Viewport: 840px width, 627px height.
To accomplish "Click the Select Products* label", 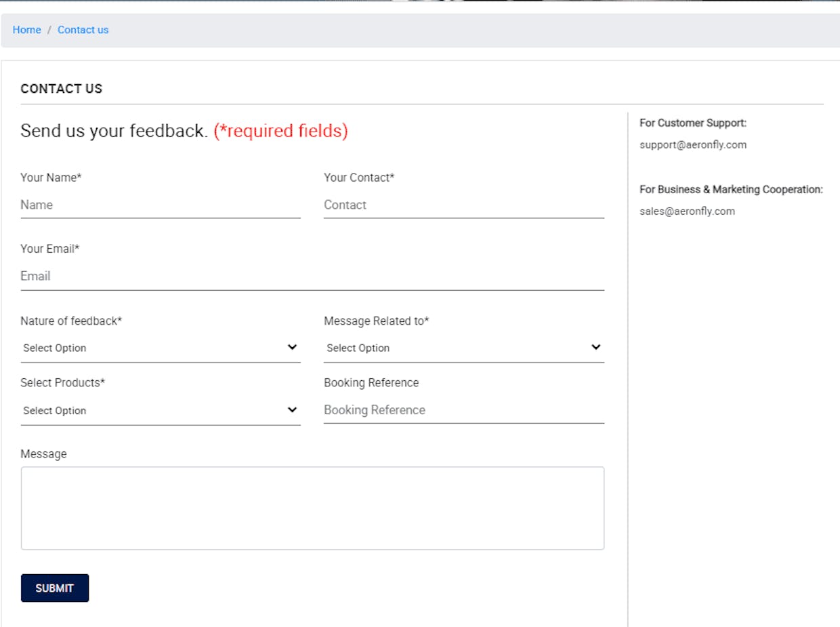I will [x=63, y=383].
